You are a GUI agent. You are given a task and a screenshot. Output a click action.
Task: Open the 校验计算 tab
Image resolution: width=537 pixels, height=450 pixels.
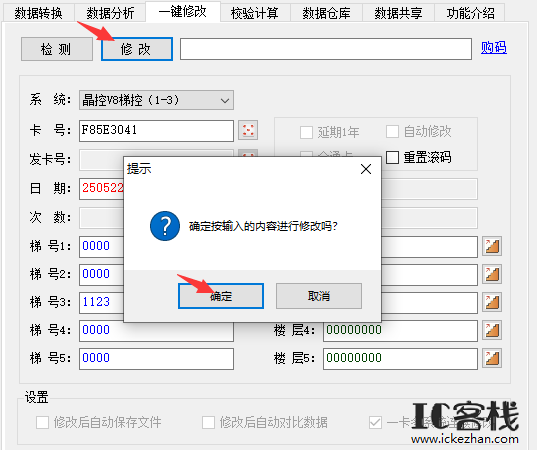click(x=254, y=13)
